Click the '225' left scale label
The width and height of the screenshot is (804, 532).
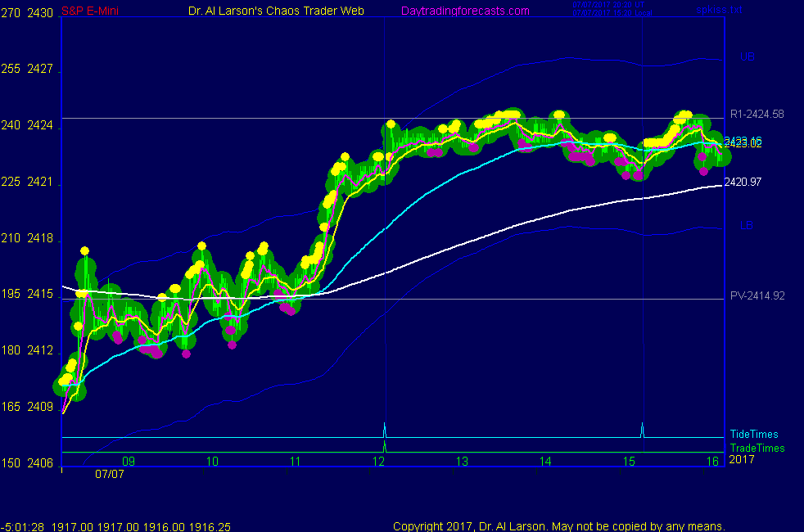11,182
